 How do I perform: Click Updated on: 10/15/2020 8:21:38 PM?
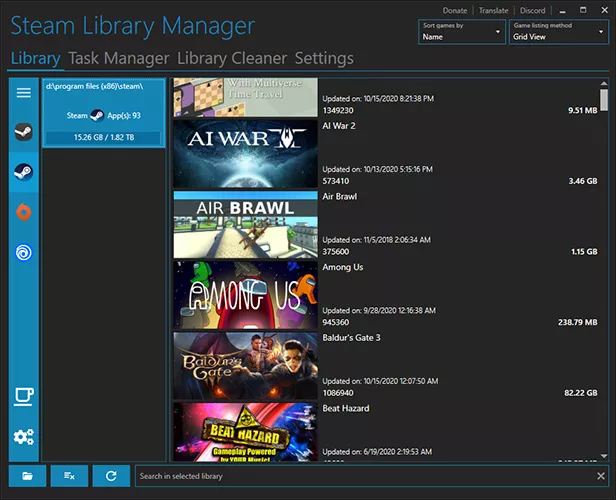(378, 99)
